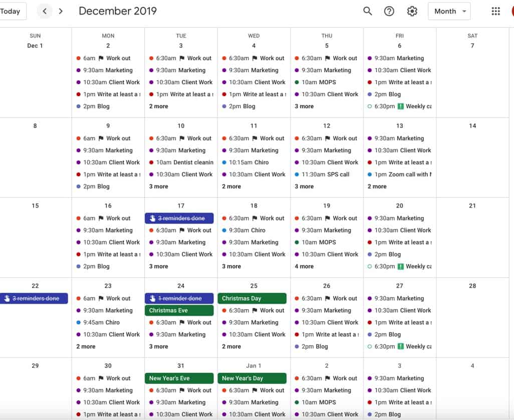This screenshot has height=420, width=514.
Task: Open "3 reminders done" on December 17
Action: pyautogui.click(x=179, y=219)
